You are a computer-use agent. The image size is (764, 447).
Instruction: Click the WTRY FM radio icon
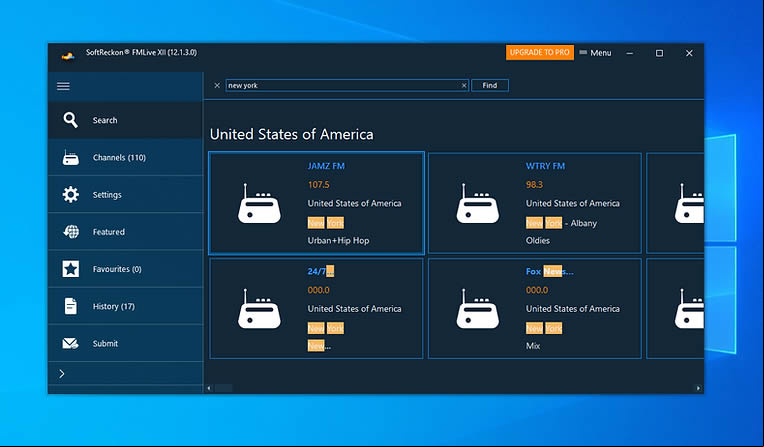point(478,204)
